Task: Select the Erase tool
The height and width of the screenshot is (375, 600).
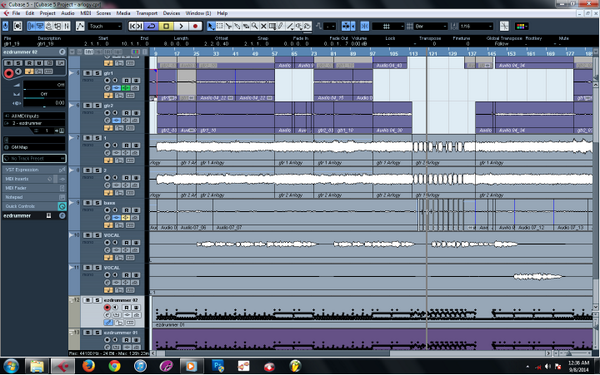Action: (x=246, y=26)
